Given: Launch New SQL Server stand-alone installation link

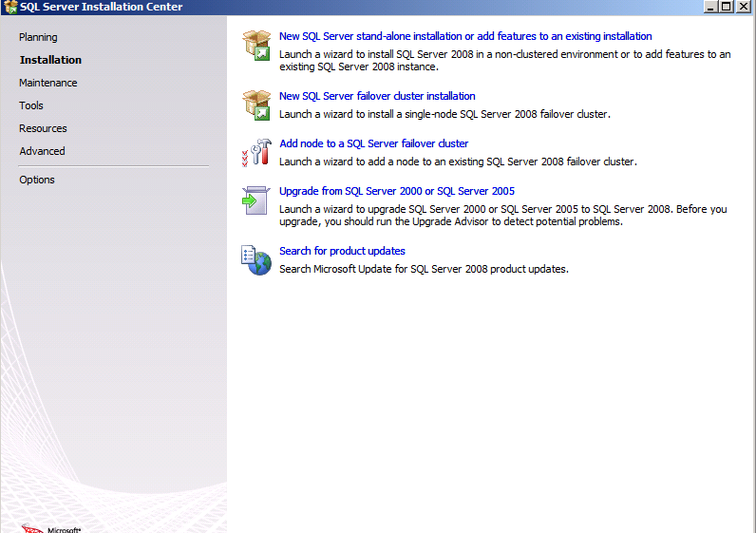Looking at the screenshot, I should (x=465, y=36).
